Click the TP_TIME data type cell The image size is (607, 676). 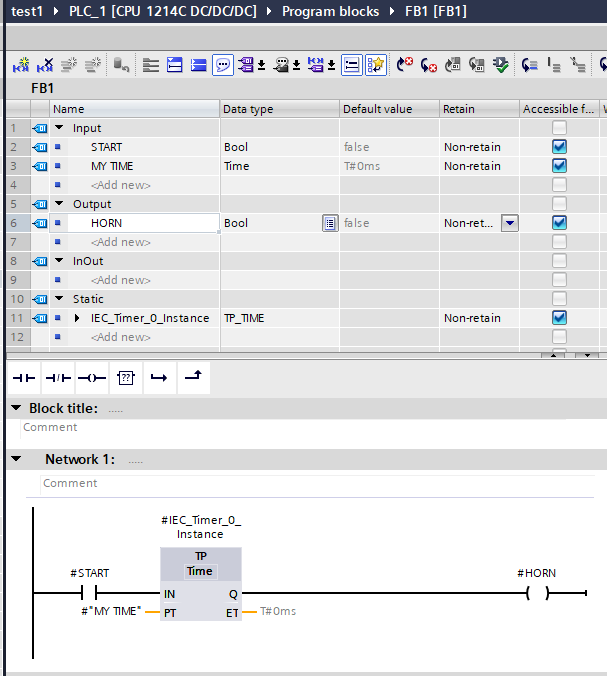(x=280, y=318)
